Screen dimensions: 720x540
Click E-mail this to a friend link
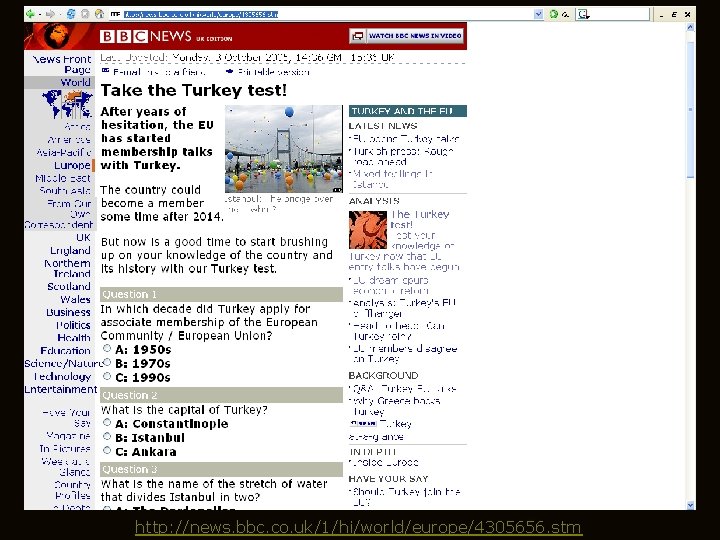159,72
